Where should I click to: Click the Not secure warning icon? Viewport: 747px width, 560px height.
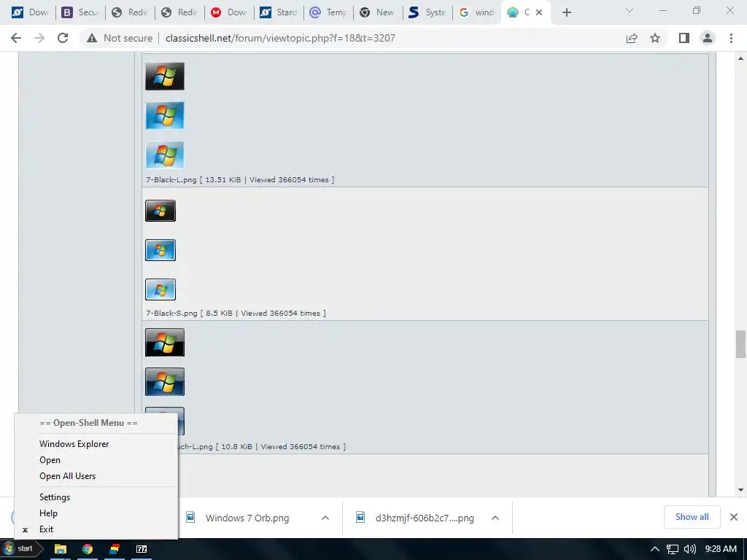pos(92,38)
